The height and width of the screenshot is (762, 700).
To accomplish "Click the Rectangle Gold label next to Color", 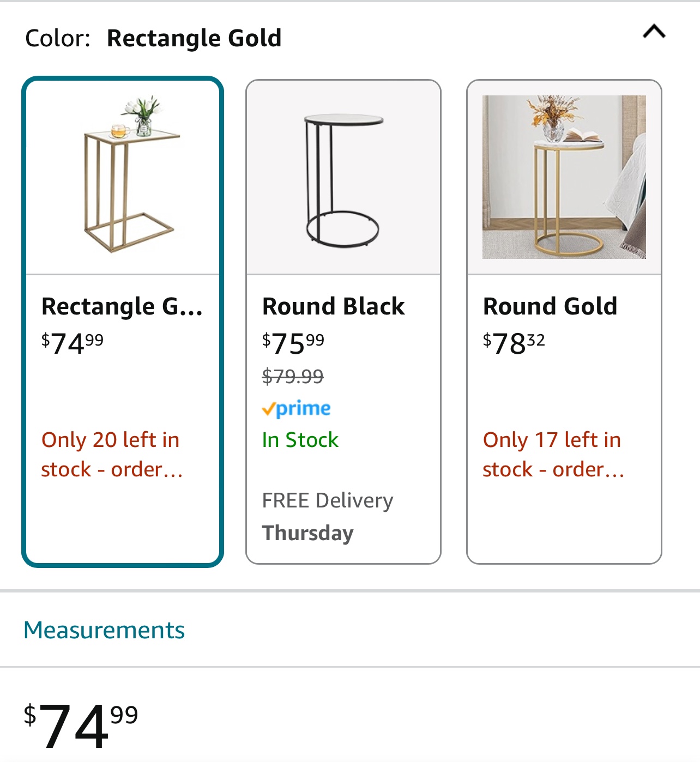I will coord(194,38).
